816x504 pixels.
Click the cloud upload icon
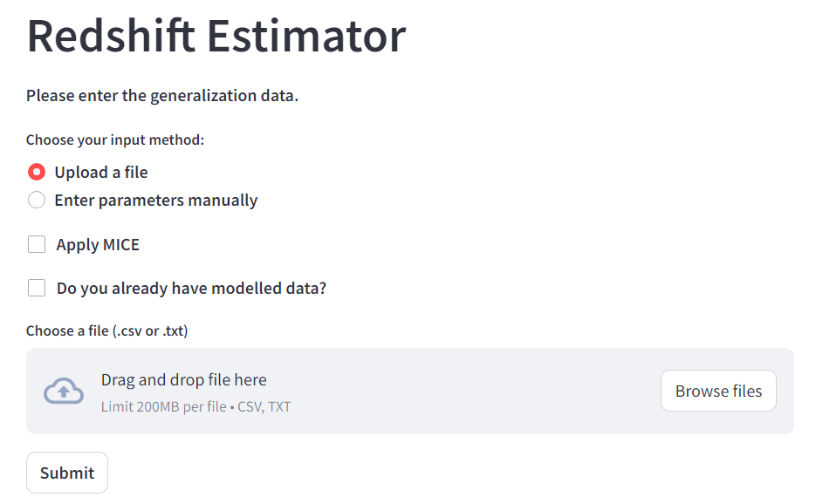tap(64, 392)
